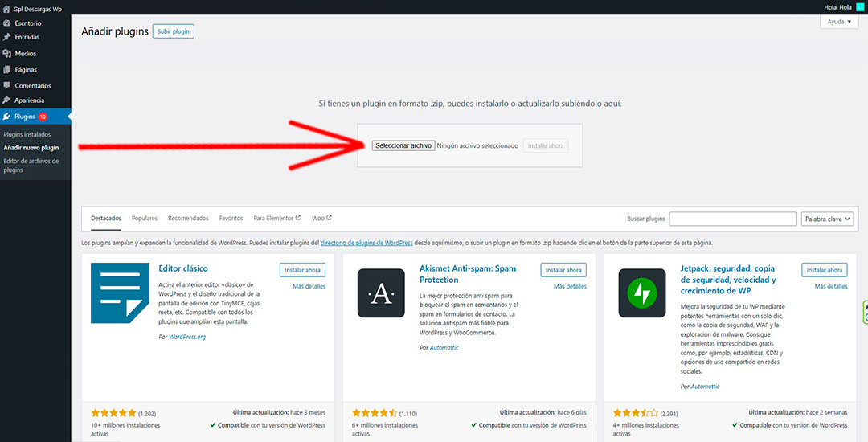Focus the Buscar plugins search field
868x442 pixels.
733,219
